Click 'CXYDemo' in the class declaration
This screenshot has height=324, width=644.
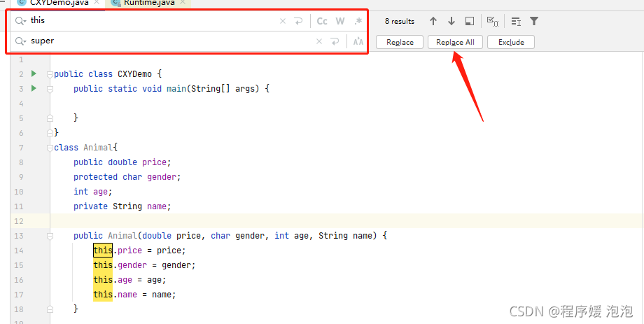click(x=134, y=74)
